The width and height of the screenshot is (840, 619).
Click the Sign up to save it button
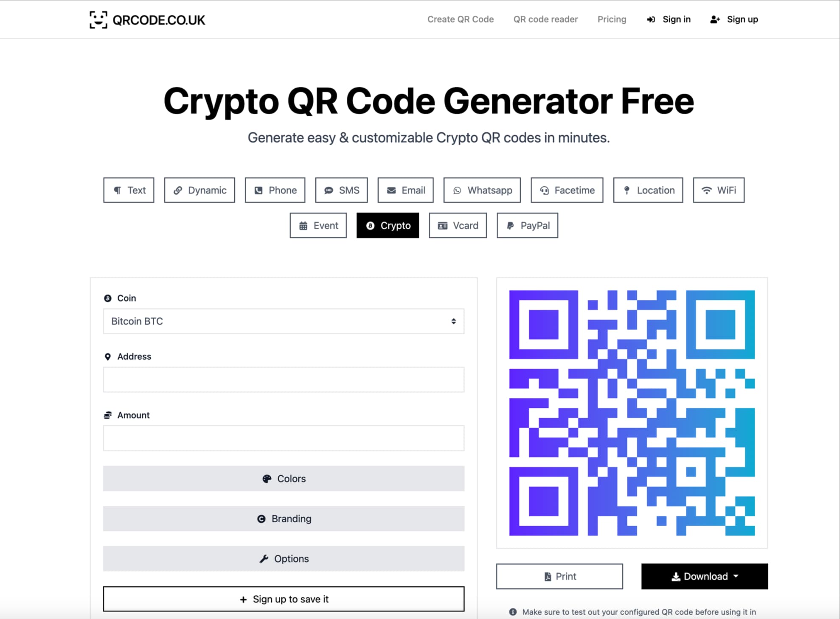coord(284,598)
